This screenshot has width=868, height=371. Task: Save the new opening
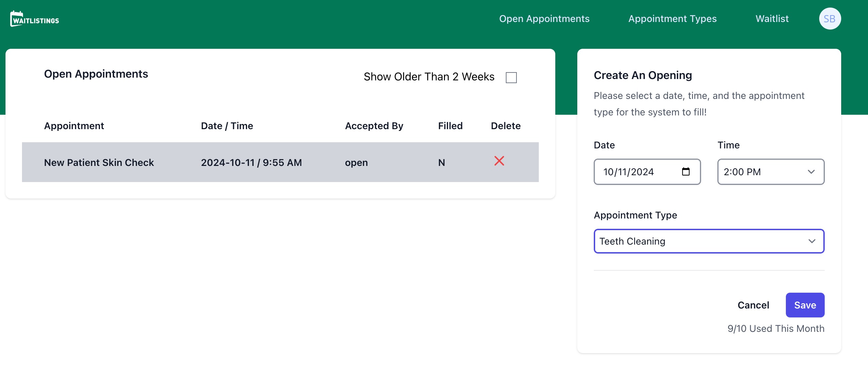click(x=804, y=305)
